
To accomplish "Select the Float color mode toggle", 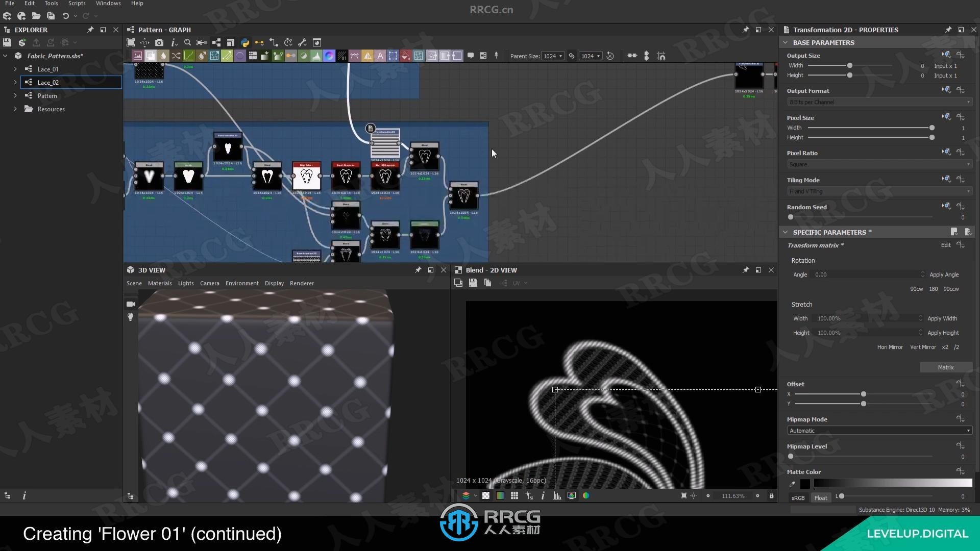I will (821, 498).
